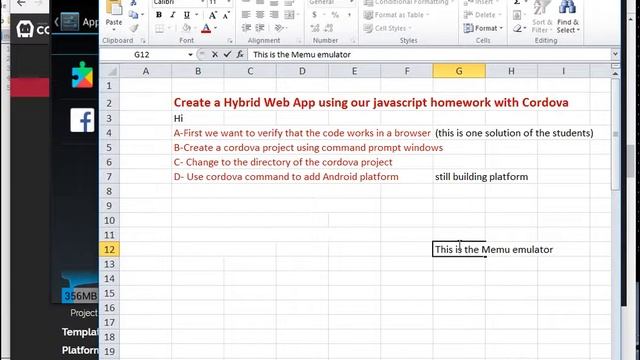Click the Select All corner of the sheet
The image size is (640, 360).
(x=109, y=71)
